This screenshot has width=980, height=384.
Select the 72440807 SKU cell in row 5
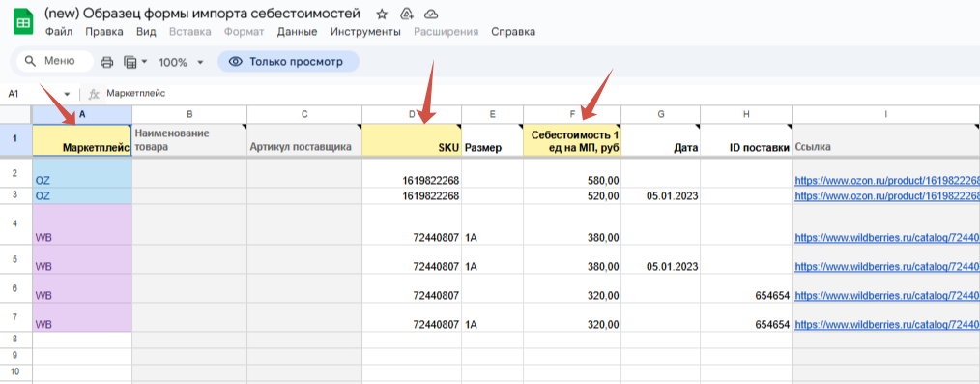[x=412, y=259]
